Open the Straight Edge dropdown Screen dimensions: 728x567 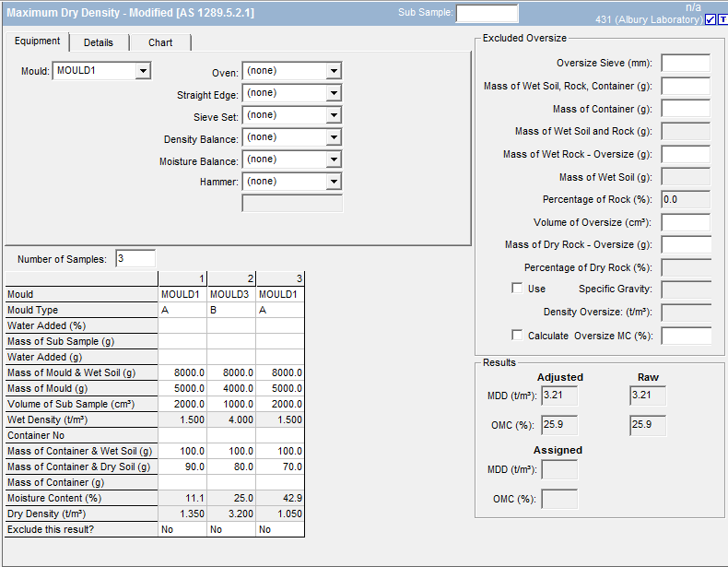coord(334,93)
